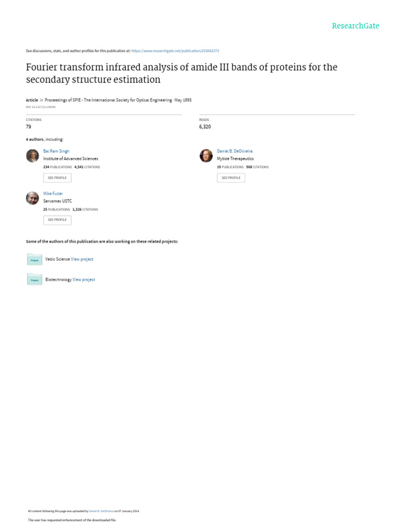Click Bal Ram Singh's profile photo
This screenshot has height=532, width=399.
(x=32, y=156)
